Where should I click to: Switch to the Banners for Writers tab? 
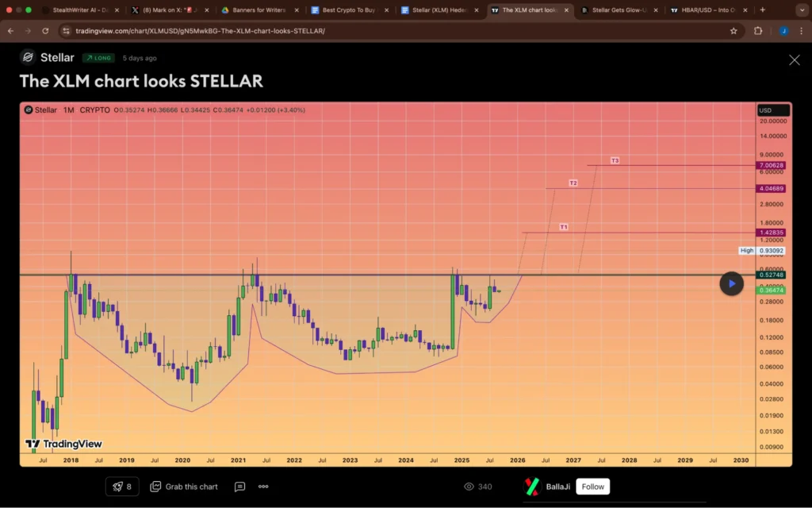[259, 10]
